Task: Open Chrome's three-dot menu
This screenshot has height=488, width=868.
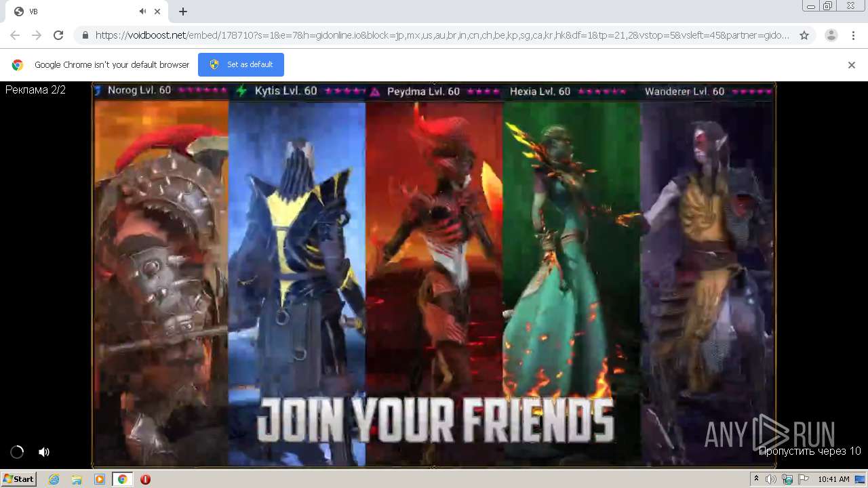Action: click(853, 35)
